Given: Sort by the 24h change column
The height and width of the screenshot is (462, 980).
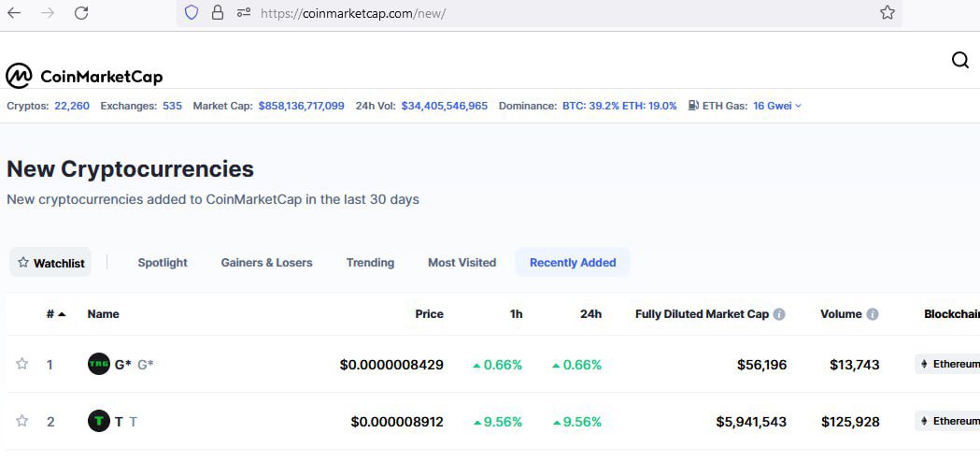Looking at the screenshot, I should (590, 314).
